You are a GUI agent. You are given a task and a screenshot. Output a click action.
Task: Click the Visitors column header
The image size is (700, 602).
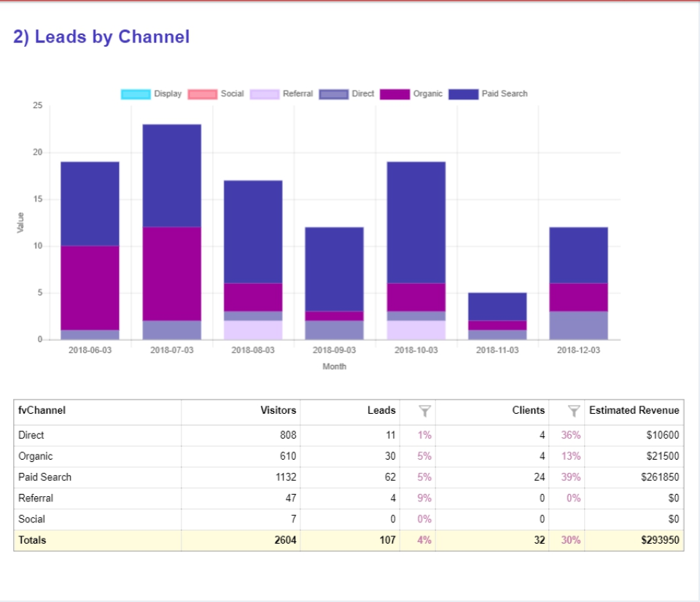[x=279, y=410]
